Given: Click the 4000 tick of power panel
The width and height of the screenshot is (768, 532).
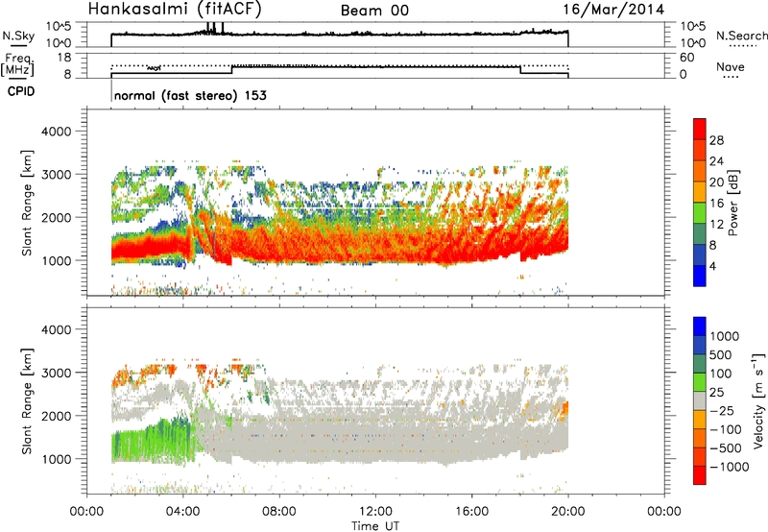Looking at the screenshot, I should pyautogui.click(x=57, y=132).
